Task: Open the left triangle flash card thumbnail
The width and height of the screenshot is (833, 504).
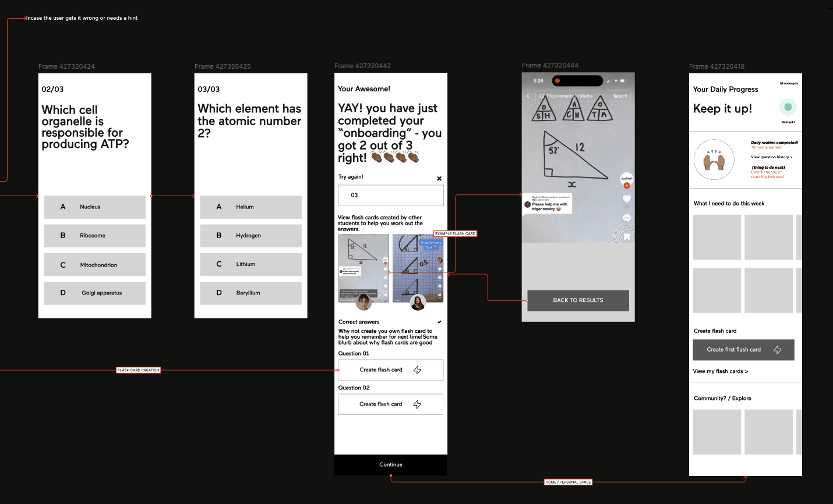Action: click(363, 268)
